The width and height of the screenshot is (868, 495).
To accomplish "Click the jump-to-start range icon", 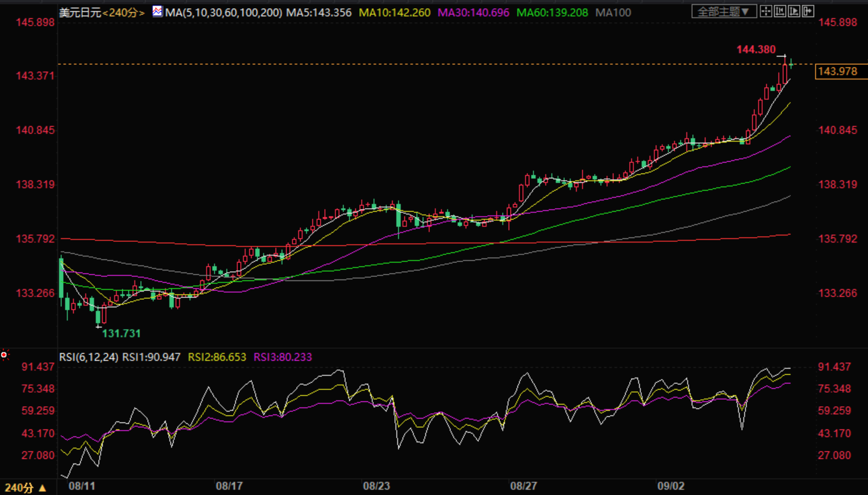I will coord(780,11).
